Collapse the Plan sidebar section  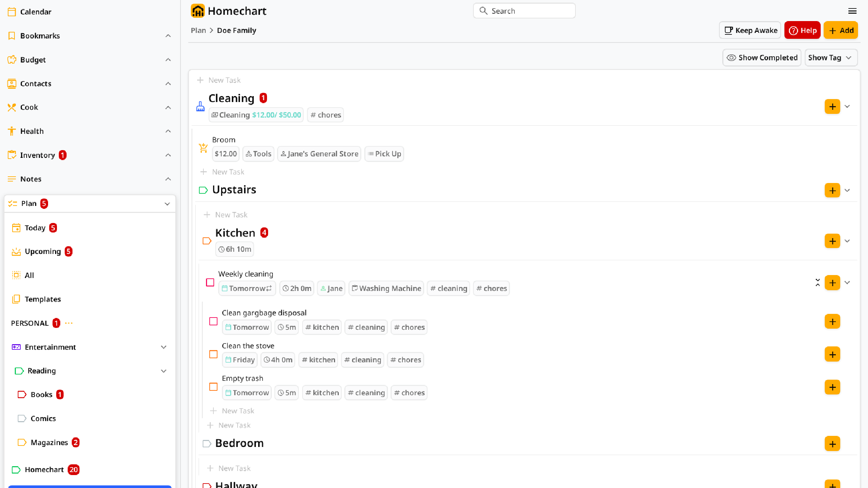[167, 204]
